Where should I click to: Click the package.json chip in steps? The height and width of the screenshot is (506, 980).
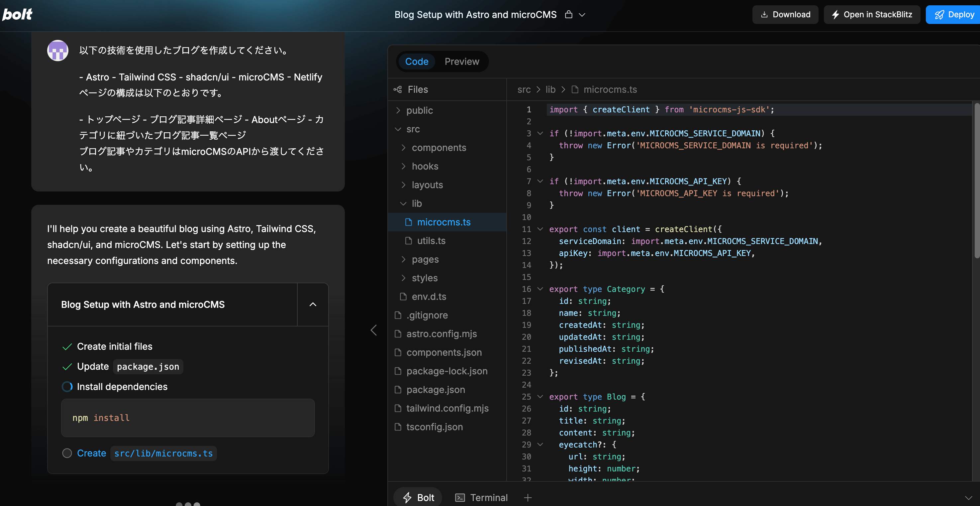(148, 367)
